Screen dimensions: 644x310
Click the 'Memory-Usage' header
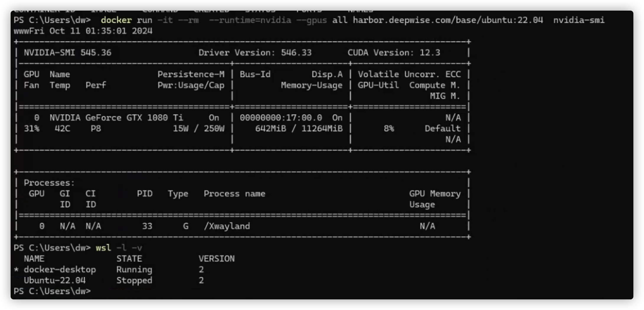click(x=312, y=85)
